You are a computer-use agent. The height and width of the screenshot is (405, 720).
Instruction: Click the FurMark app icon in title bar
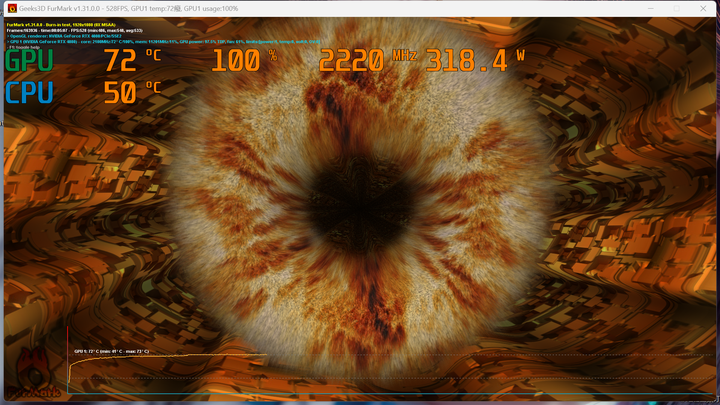[12, 8]
